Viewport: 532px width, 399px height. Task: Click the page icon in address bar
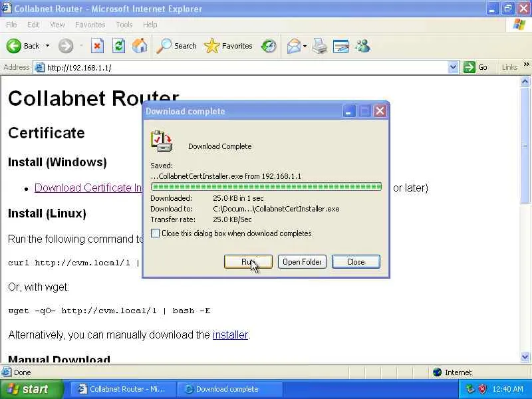[40, 68]
